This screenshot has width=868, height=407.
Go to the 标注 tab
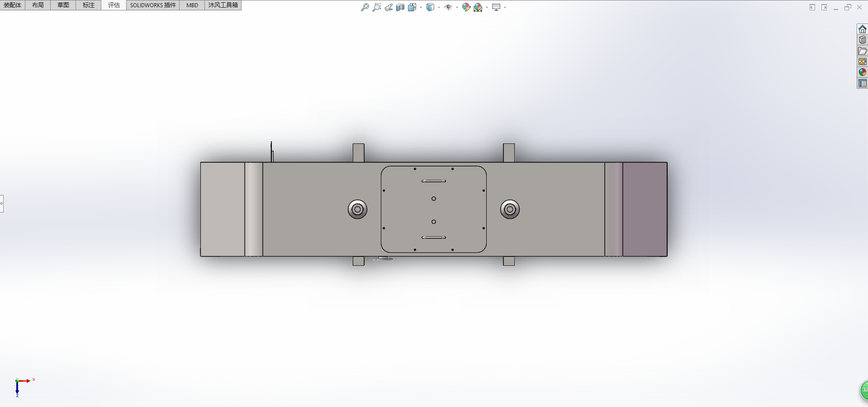coord(89,5)
